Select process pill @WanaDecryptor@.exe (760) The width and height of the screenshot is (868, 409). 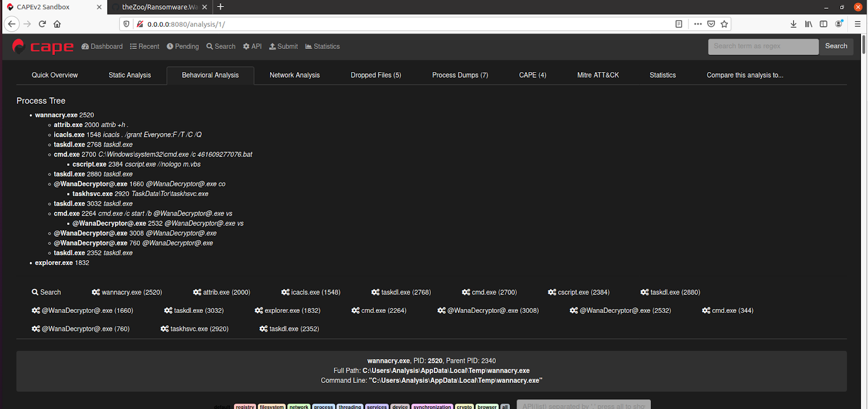point(81,329)
